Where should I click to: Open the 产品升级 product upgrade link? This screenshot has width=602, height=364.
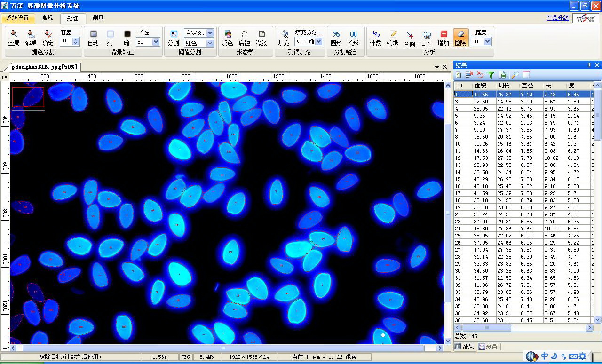pos(557,18)
